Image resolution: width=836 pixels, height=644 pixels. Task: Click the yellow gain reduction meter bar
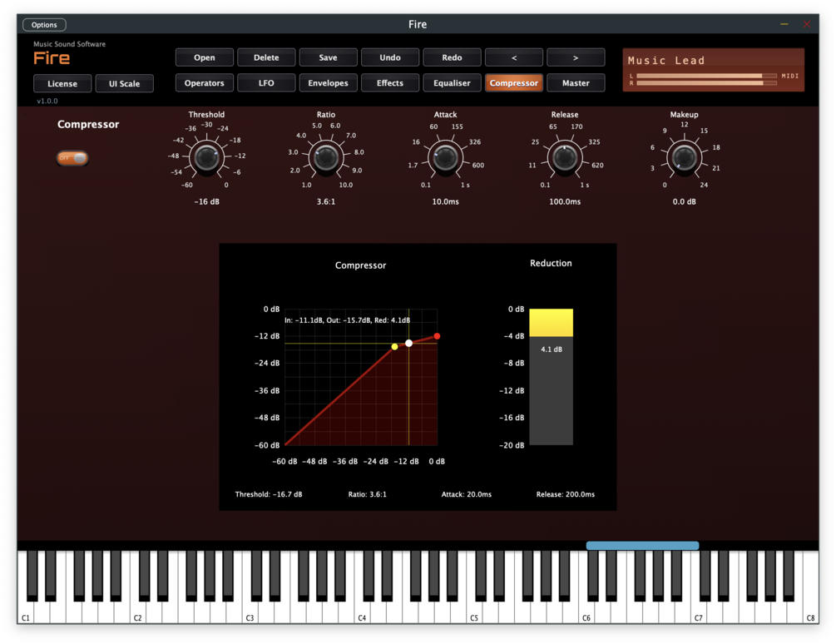(x=551, y=323)
